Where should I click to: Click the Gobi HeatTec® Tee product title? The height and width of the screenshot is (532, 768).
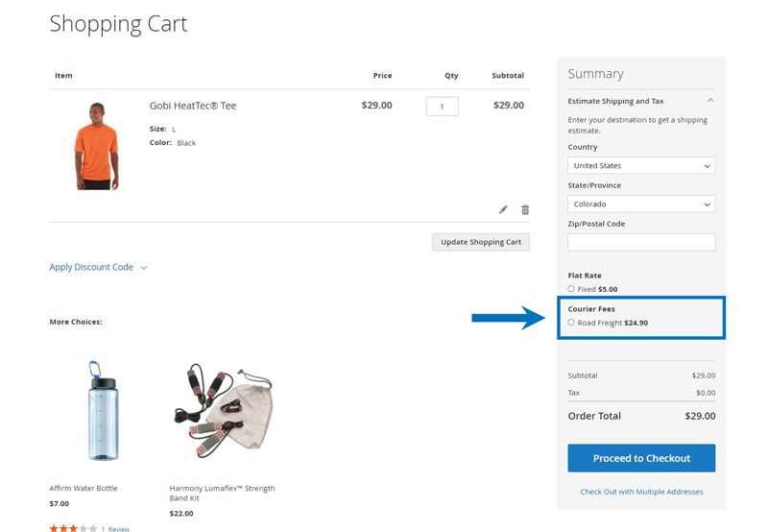coord(193,106)
